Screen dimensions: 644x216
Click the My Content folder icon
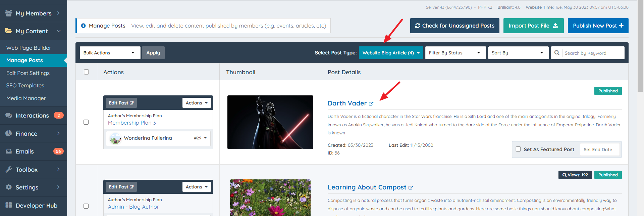[x=9, y=31]
